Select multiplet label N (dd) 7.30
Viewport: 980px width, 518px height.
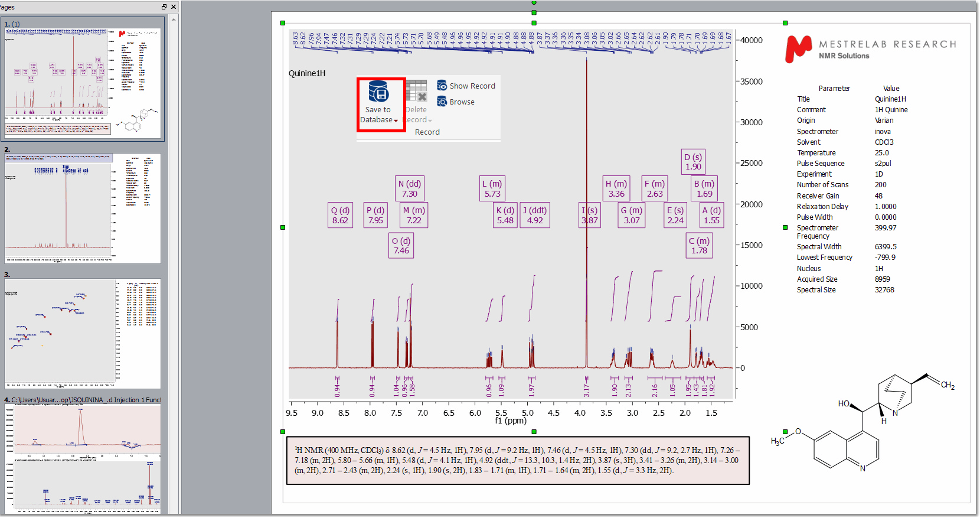click(x=410, y=188)
